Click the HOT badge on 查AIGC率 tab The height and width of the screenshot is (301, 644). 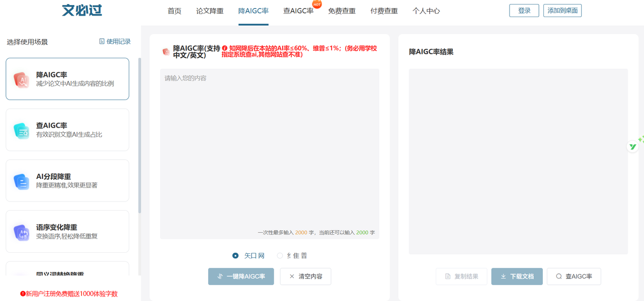tap(317, 5)
